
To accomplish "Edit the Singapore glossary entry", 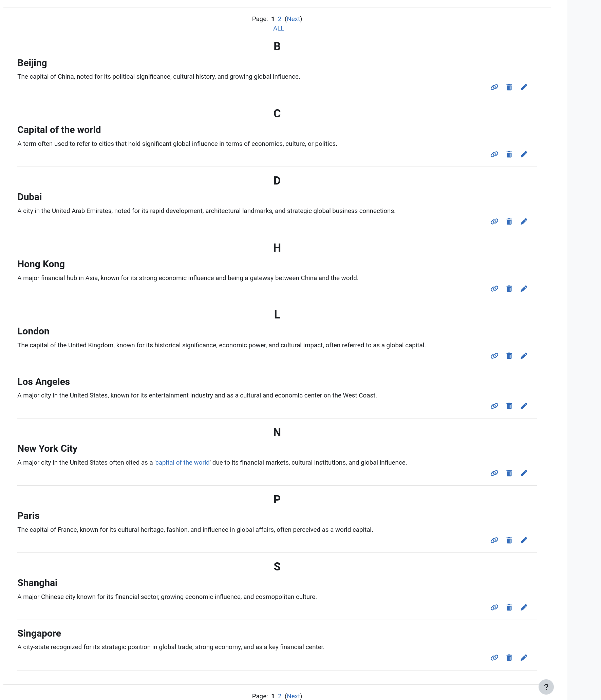I will (524, 658).
